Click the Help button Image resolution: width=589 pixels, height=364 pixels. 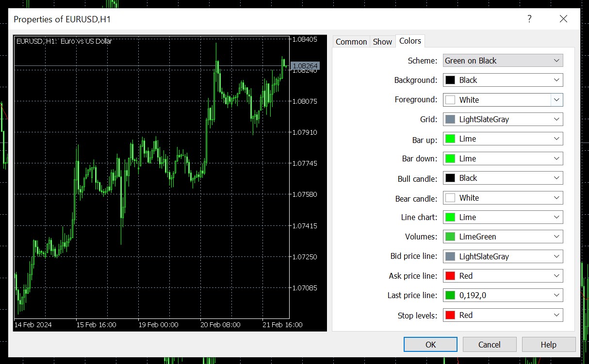point(548,345)
